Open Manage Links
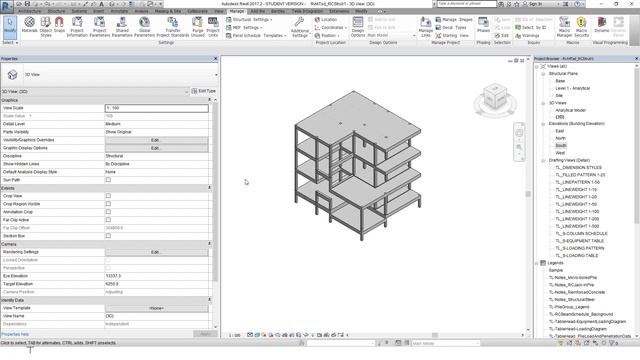 425,27
